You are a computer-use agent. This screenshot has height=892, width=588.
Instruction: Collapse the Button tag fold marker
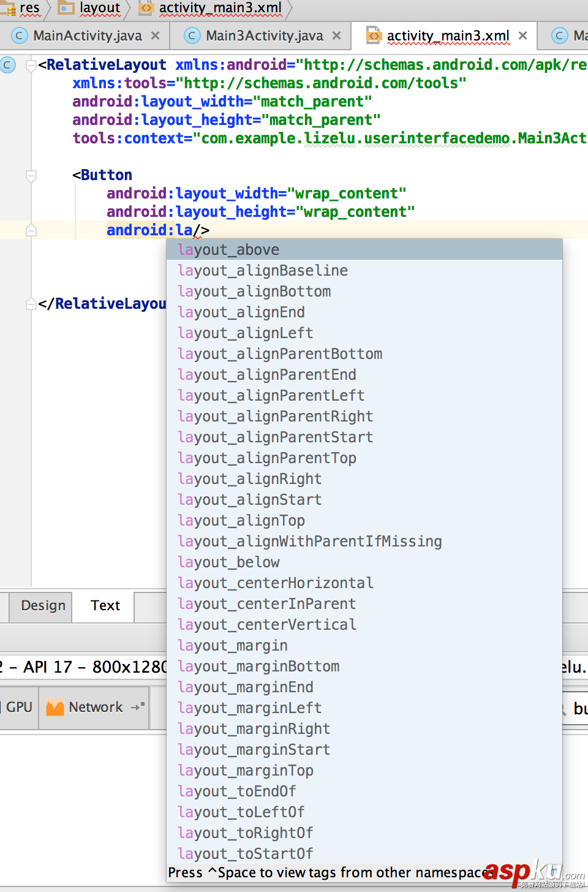pos(31,176)
